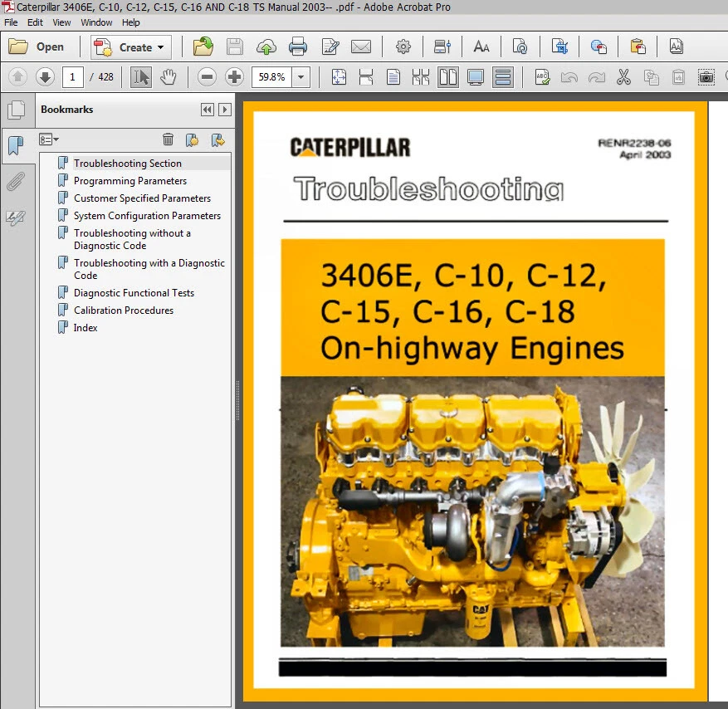The height and width of the screenshot is (709, 728).
Task: Select the Hand pan tool
Action: [x=168, y=77]
